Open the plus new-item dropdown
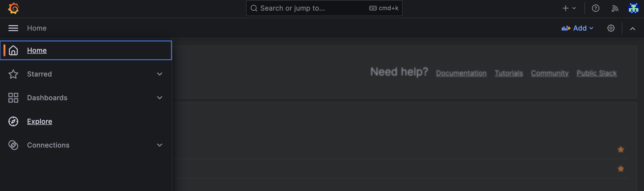644x191 pixels. coord(569,8)
